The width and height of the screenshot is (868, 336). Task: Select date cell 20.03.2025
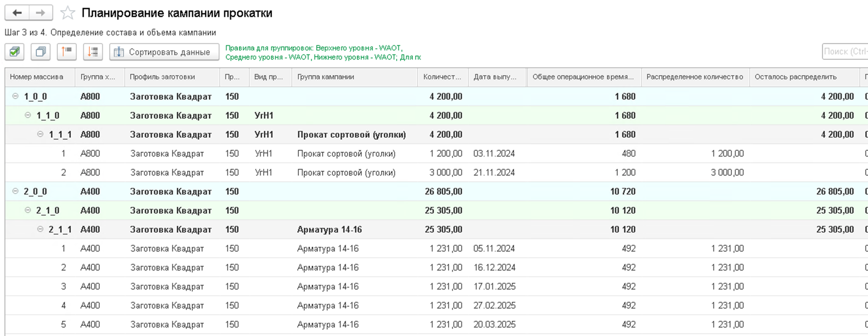494,324
